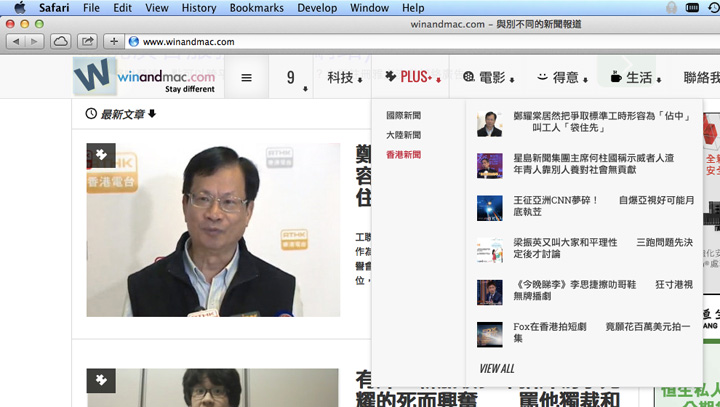This screenshot has width=720, height=407.
Task: Go back with the back arrow button
Action: click(x=15, y=41)
